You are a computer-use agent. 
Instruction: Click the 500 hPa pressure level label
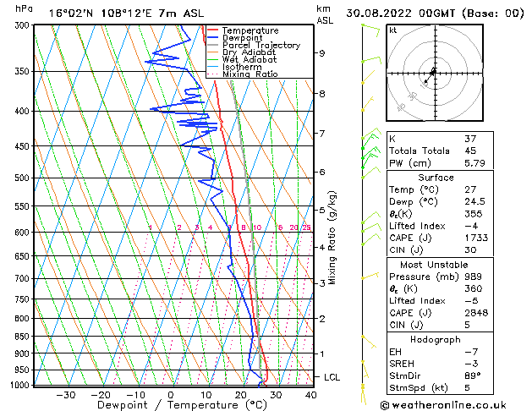point(22,178)
